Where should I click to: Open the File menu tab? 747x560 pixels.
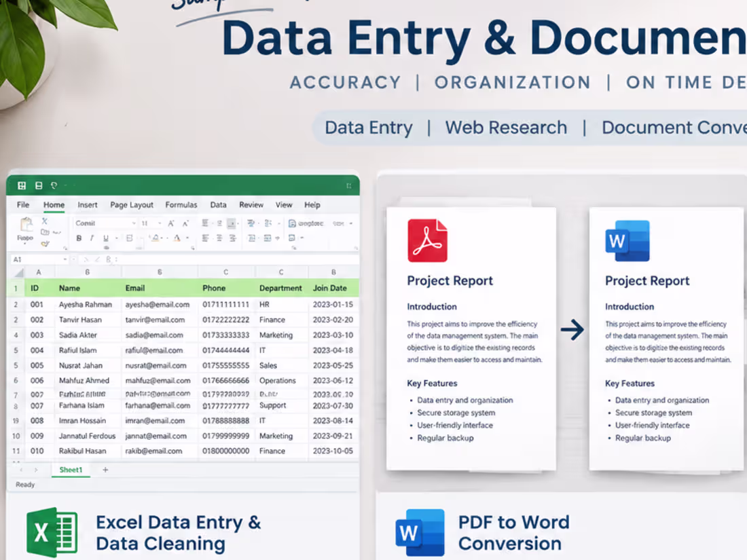pos(23,205)
